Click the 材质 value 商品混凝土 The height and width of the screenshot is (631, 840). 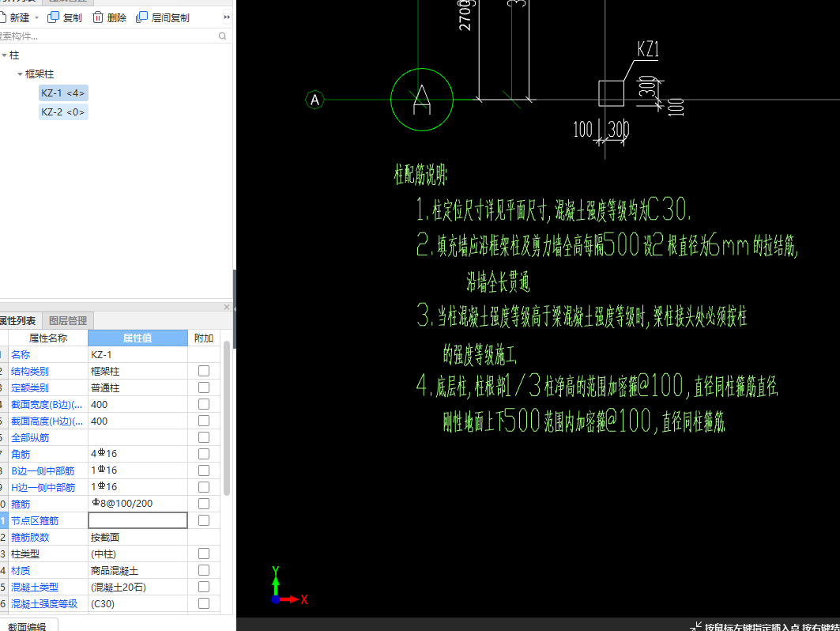point(137,570)
